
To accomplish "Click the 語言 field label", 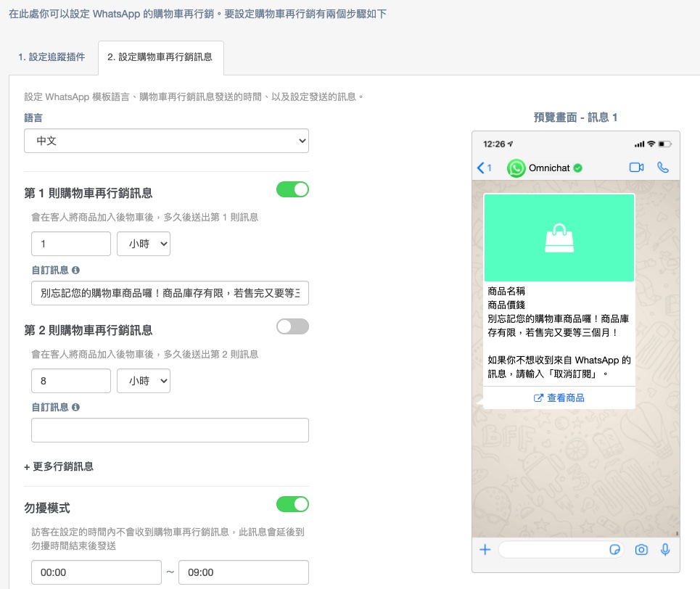I will [x=33, y=118].
